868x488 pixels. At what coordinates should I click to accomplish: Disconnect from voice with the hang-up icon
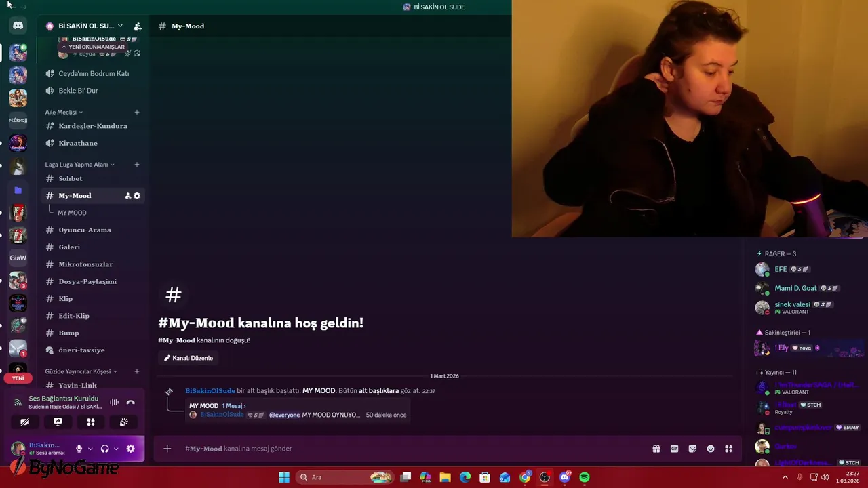(x=131, y=403)
